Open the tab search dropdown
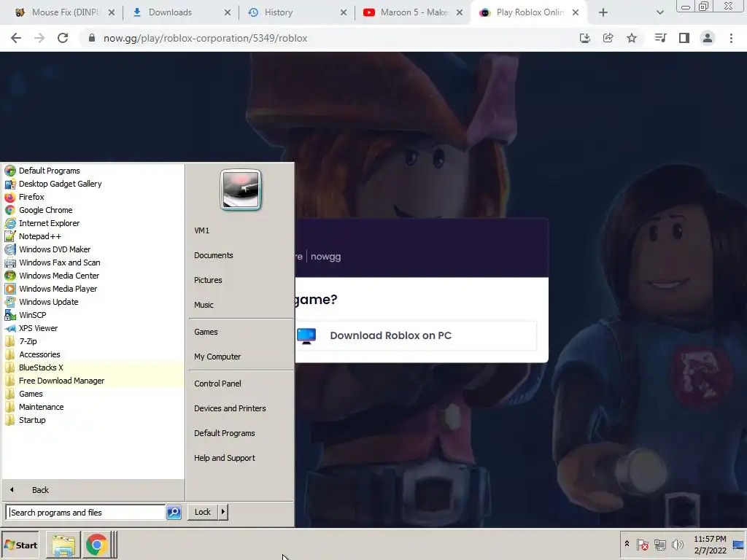Image resolution: width=747 pixels, height=560 pixels. click(x=659, y=12)
